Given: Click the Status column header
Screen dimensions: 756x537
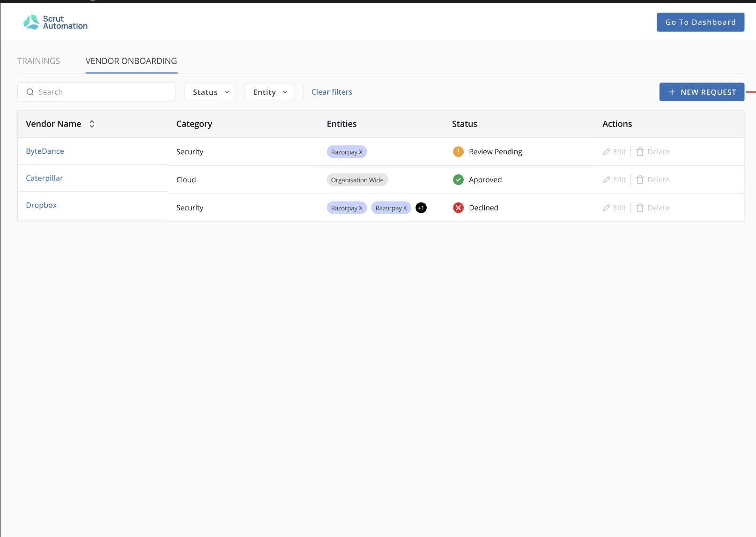Looking at the screenshot, I should click(465, 124).
